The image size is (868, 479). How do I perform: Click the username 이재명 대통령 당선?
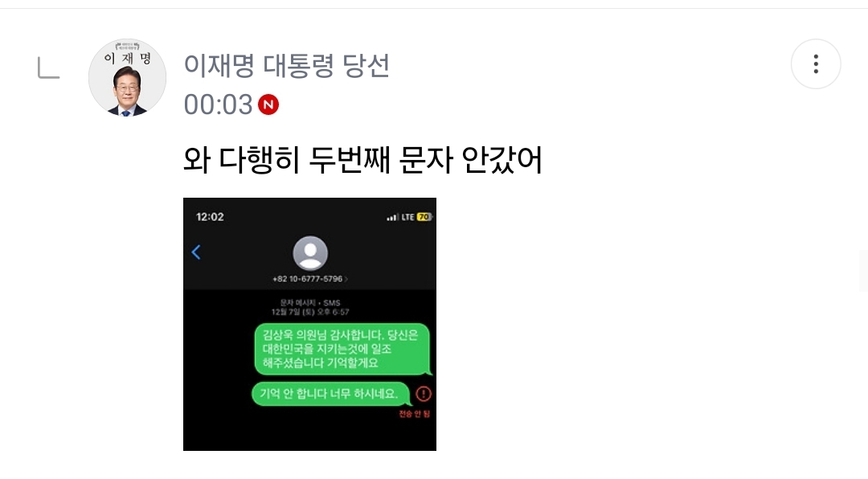coord(287,66)
